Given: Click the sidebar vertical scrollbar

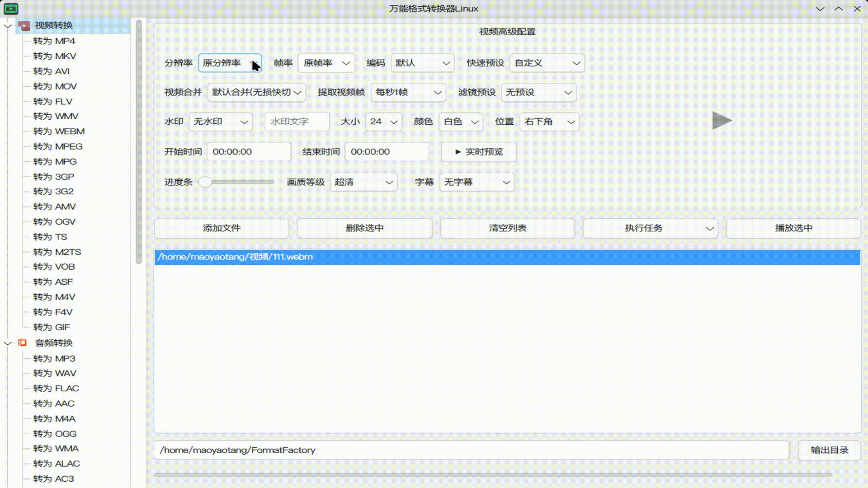Looking at the screenshot, I should point(139,142).
